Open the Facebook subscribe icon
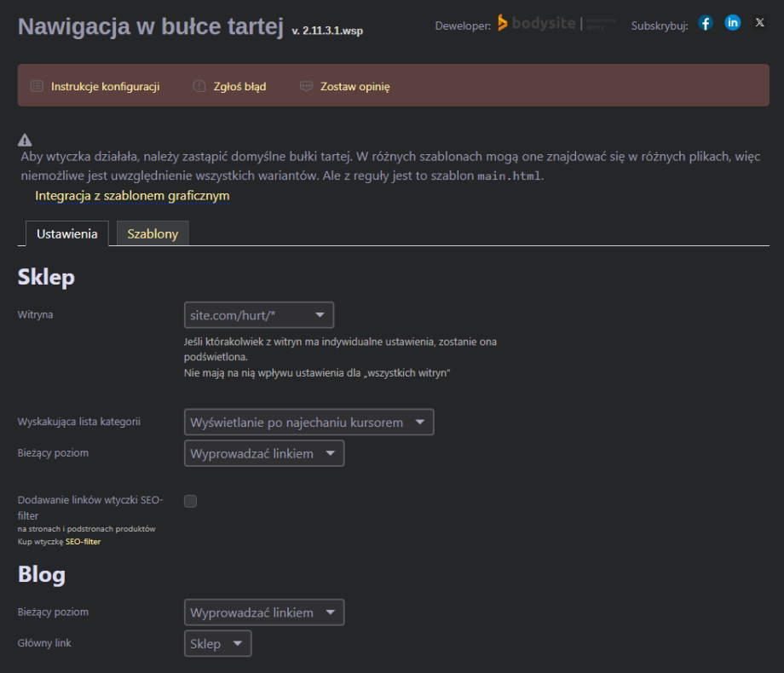This screenshot has height=673, width=784. coord(705,24)
